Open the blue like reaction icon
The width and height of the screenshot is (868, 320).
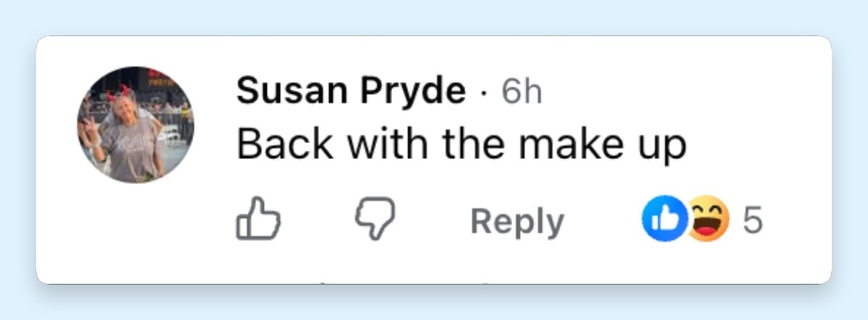coord(664,220)
